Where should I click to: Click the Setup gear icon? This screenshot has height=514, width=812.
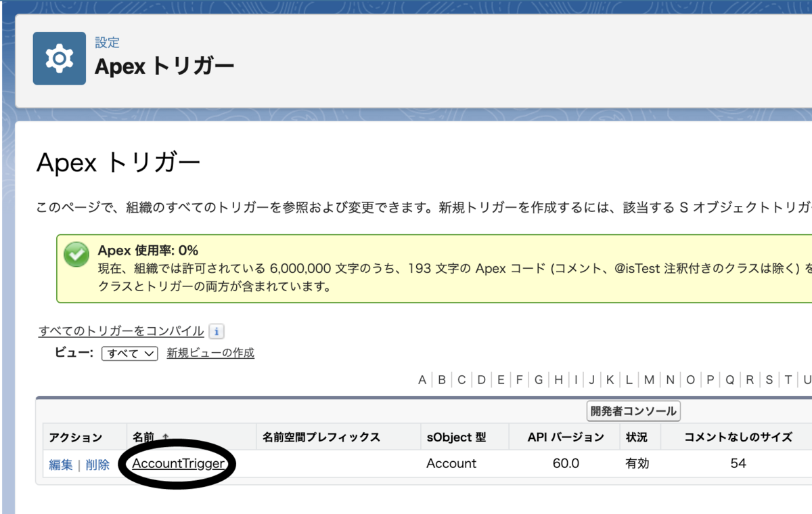58,58
